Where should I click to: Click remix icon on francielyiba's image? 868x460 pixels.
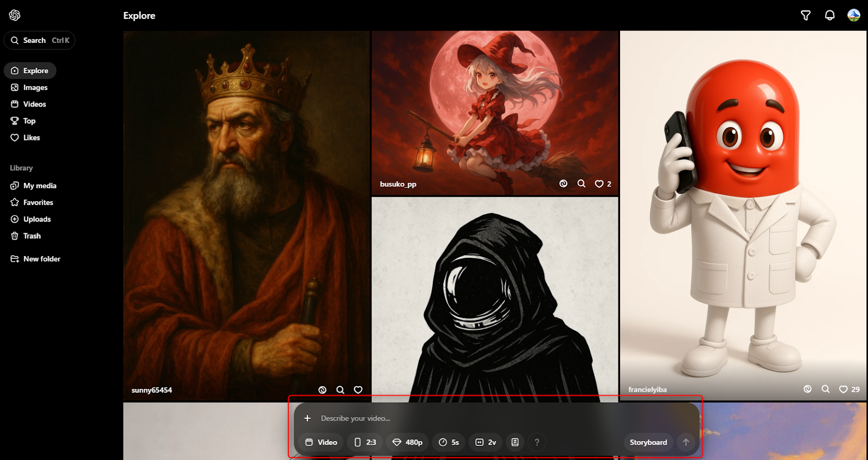[x=807, y=389]
